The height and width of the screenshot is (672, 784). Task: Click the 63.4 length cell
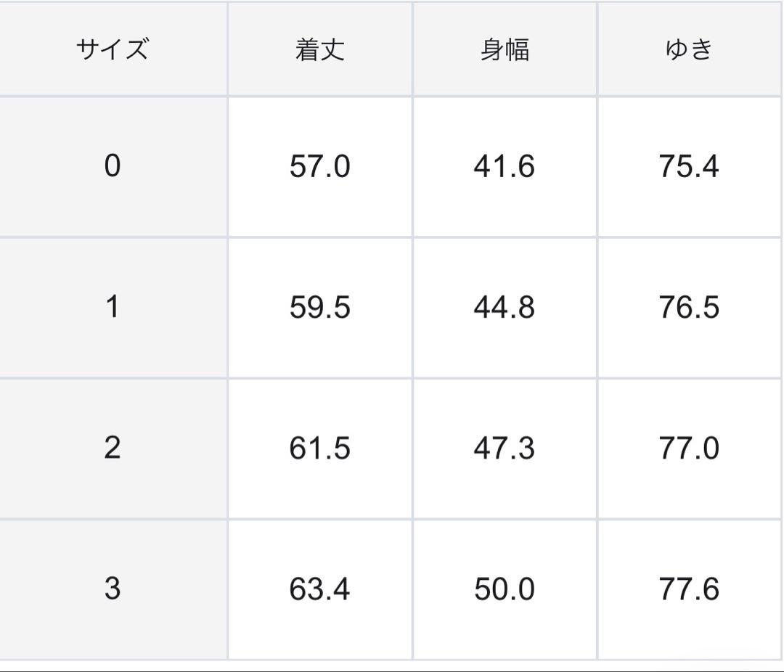[x=319, y=589]
